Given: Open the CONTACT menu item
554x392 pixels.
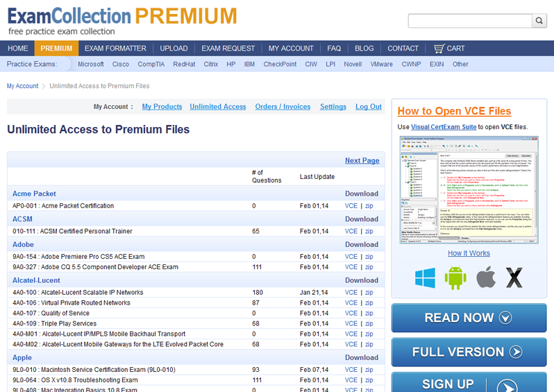Looking at the screenshot, I should [403, 49].
